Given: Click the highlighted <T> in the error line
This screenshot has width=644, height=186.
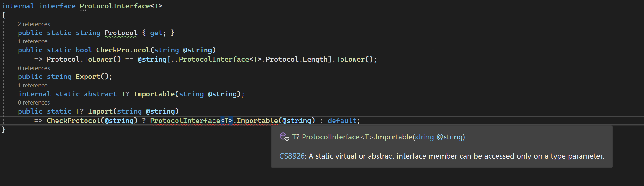Looking at the screenshot, I should 227,121.
